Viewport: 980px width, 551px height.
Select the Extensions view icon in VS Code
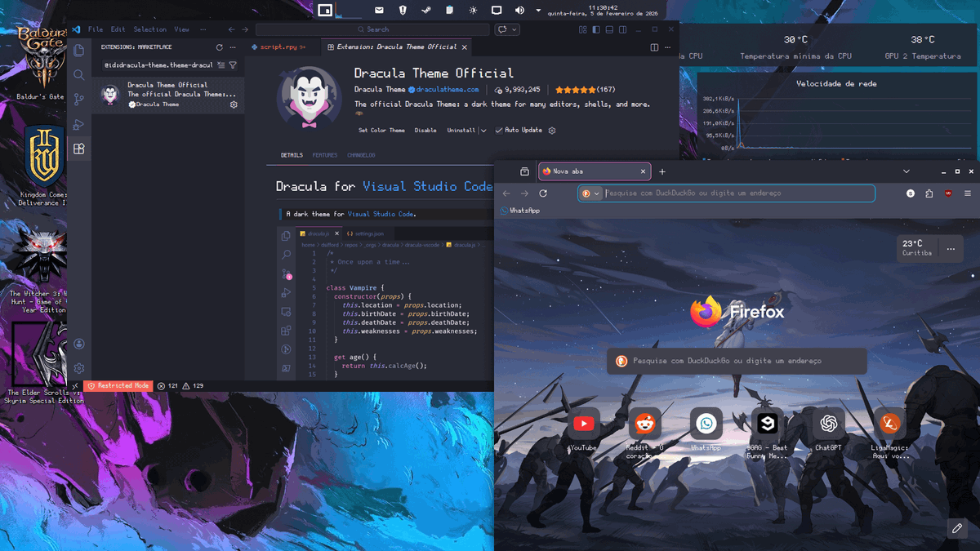coord(79,149)
